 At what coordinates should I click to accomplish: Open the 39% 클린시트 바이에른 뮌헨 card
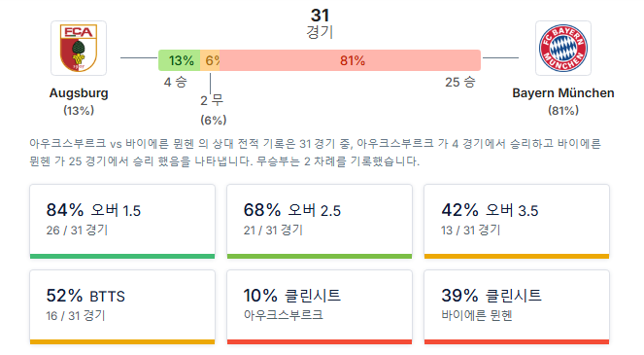pos(517,307)
